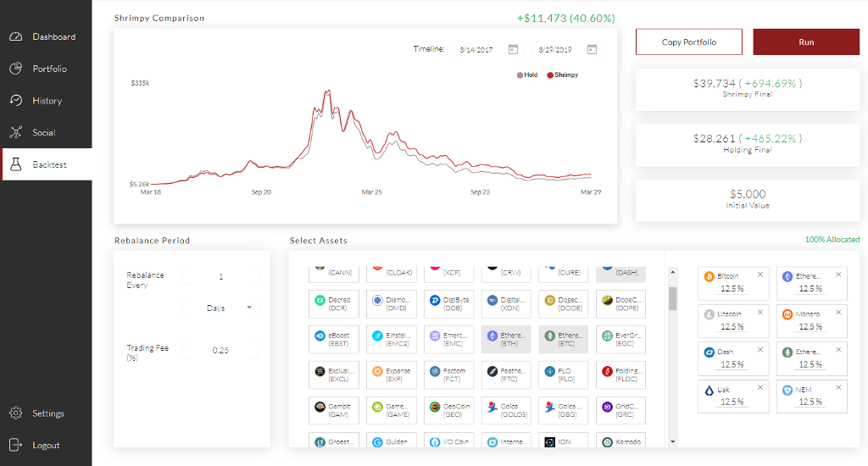The width and height of the screenshot is (868, 466).
Task: Select the Factom (FCT) asset
Action: coord(449,374)
